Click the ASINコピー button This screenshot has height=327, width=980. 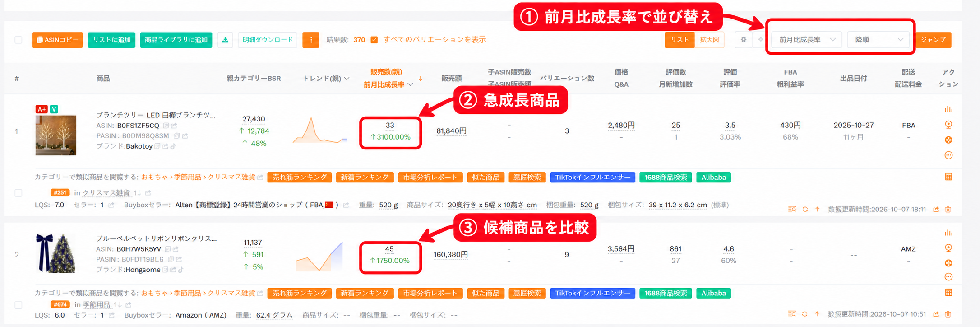58,40
